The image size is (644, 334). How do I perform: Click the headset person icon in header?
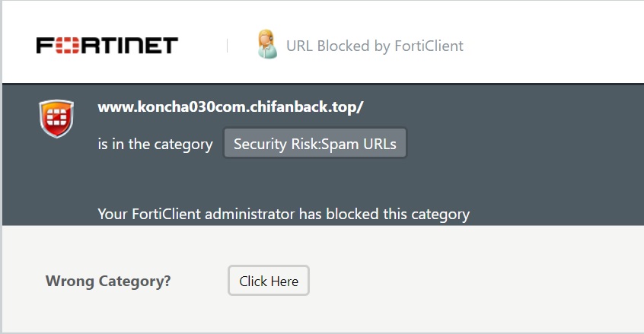pyautogui.click(x=267, y=45)
